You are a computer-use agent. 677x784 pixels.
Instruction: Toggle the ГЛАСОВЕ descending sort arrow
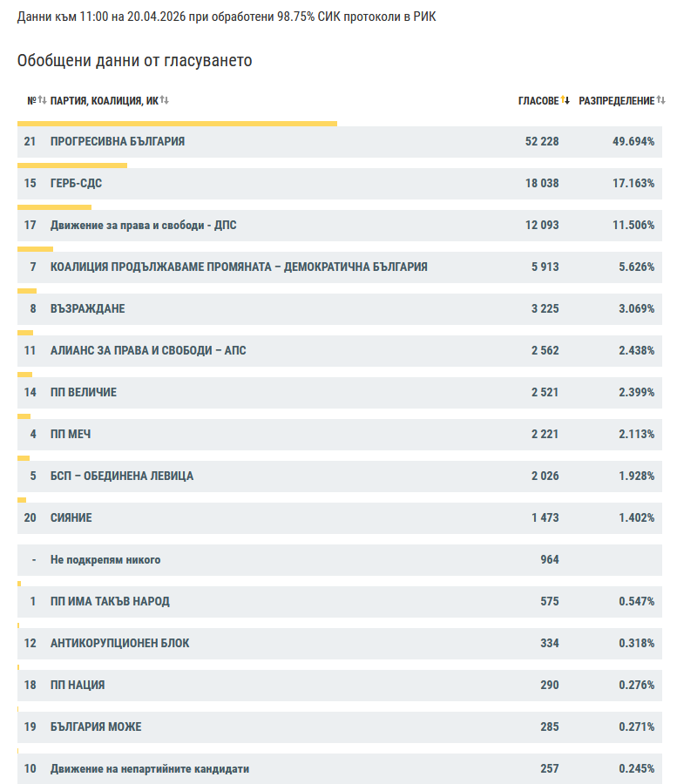pos(565,101)
